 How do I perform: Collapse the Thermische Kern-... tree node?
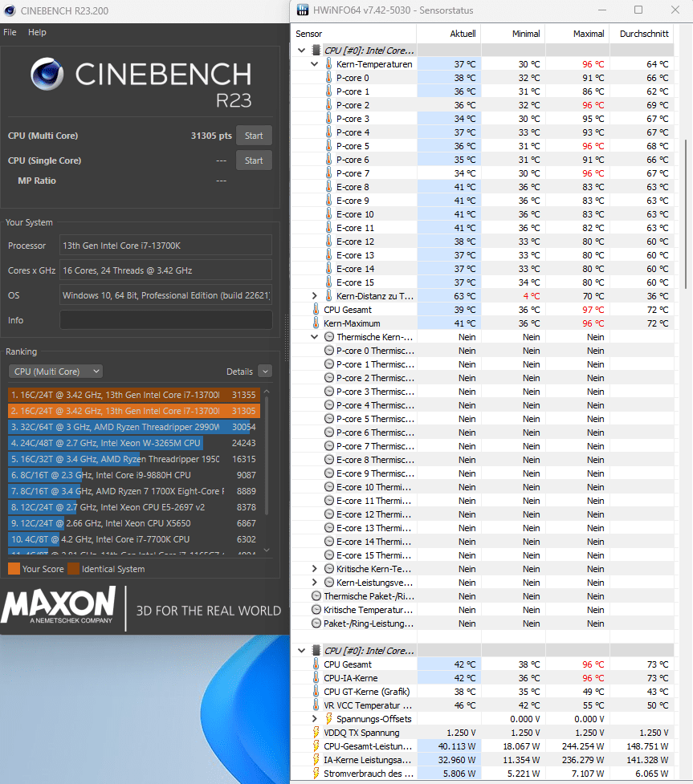point(314,337)
